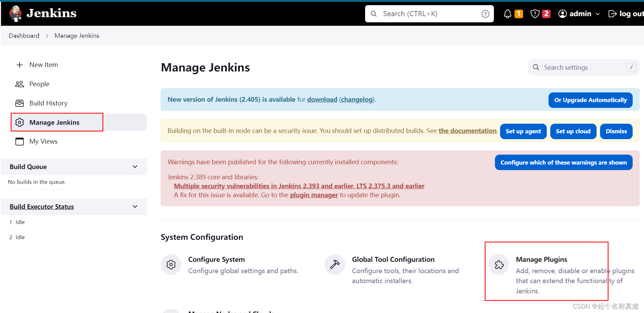Click the Manage Plugins puzzle icon

click(499, 265)
